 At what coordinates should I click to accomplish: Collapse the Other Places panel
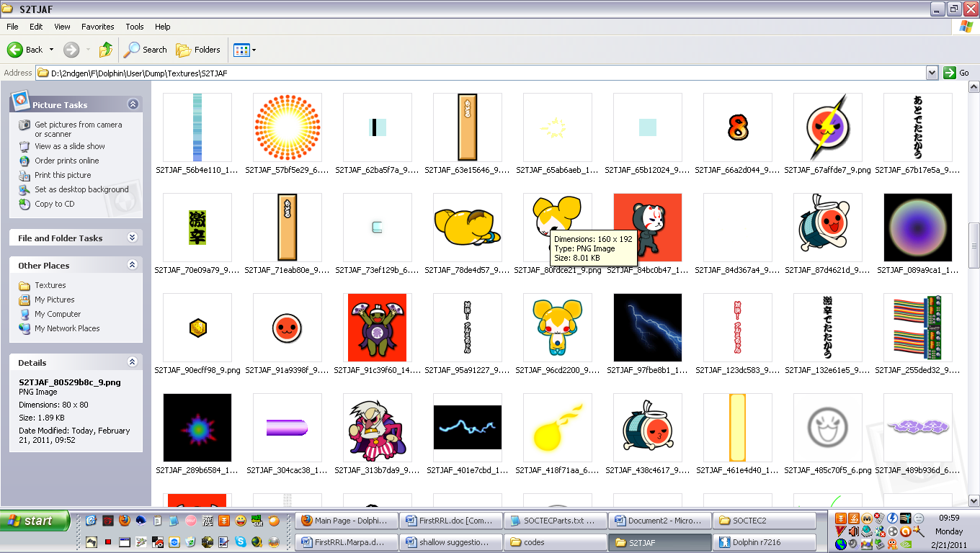133,265
